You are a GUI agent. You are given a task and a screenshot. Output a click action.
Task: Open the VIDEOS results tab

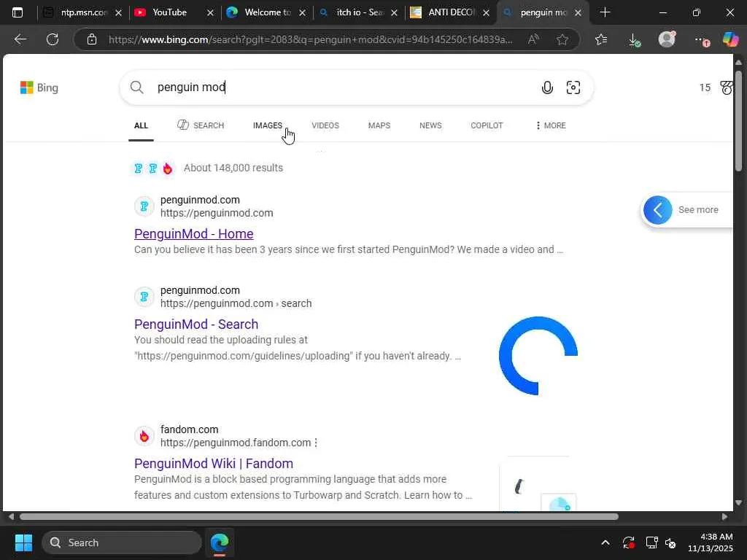325,125
